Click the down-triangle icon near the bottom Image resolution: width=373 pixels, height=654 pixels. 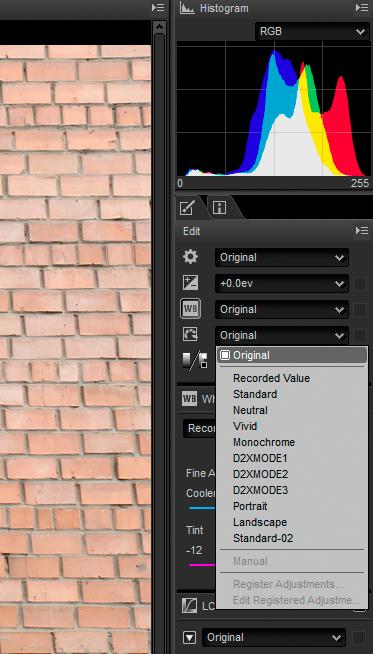190,637
